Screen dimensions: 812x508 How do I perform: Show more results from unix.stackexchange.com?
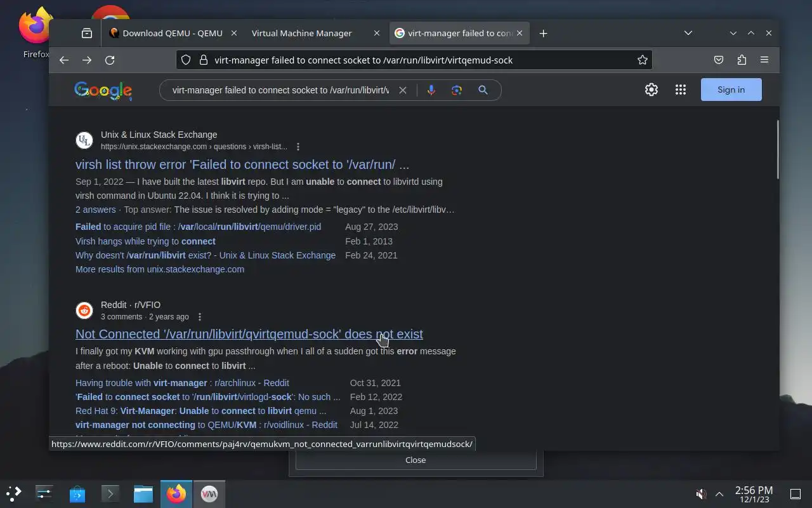click(160, 269)
